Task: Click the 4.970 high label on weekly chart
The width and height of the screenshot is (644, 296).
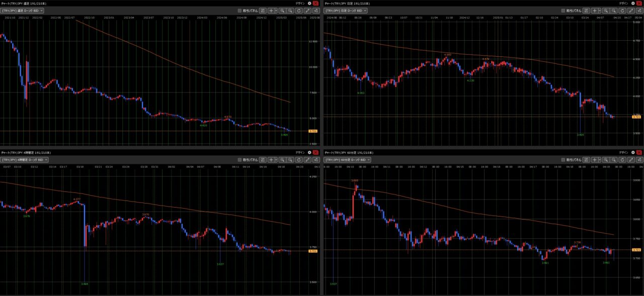Action: 227,117
